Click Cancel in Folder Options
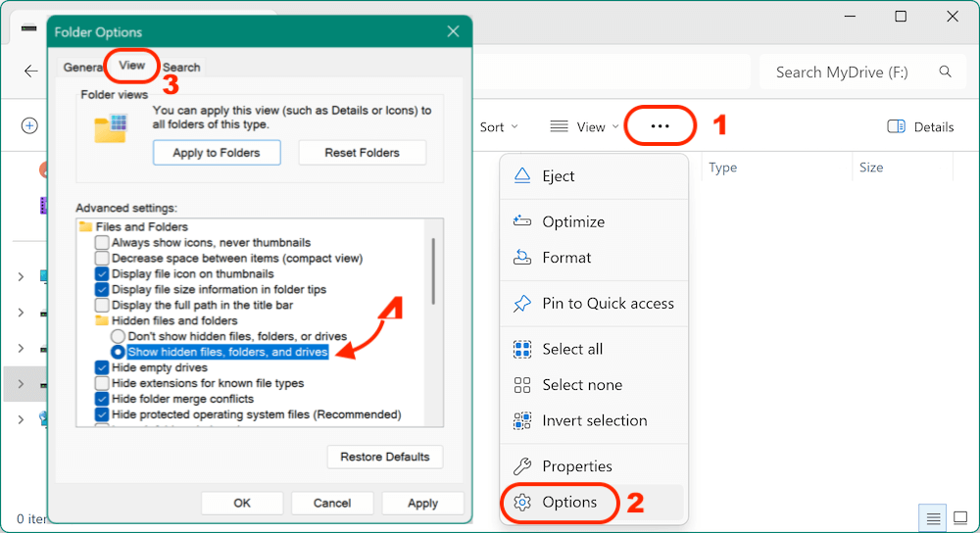Screen dimensions: 980x533 coord(332,503)
